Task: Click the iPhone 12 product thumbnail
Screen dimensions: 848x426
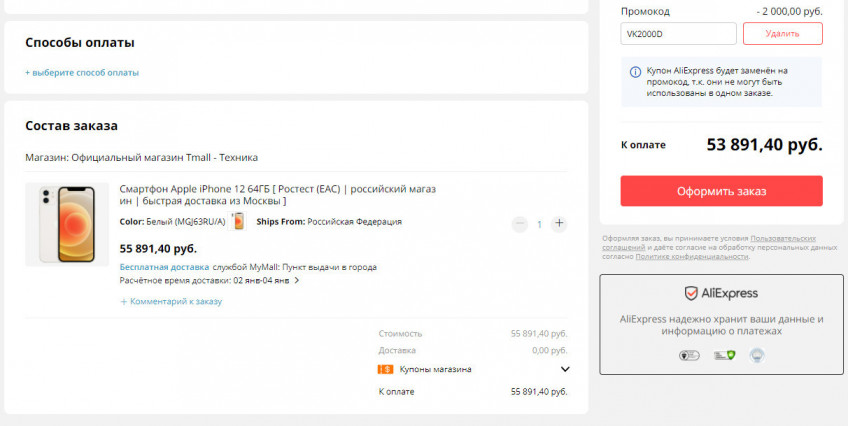Action: pos(67,224)
